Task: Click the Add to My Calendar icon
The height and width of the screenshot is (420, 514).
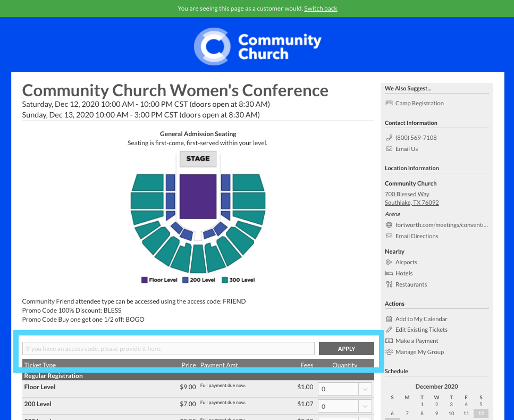Action: point(389,318)
